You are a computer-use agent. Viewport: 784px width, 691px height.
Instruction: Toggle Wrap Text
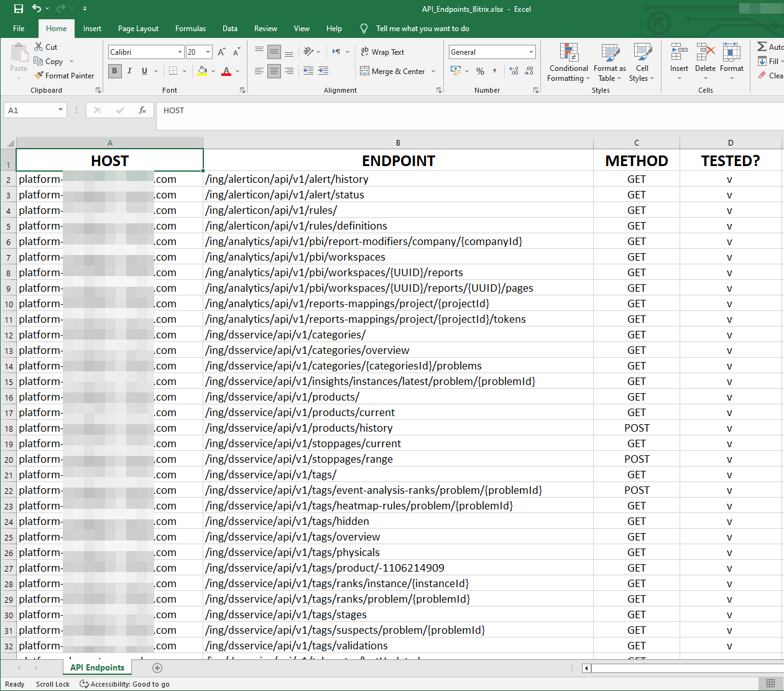point(382,52)
